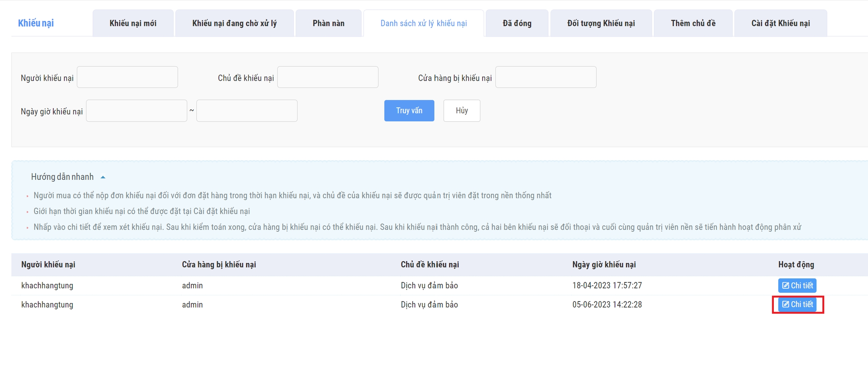Click the Ngày giờ khiếu nại column header

click(x=604, y=265)
